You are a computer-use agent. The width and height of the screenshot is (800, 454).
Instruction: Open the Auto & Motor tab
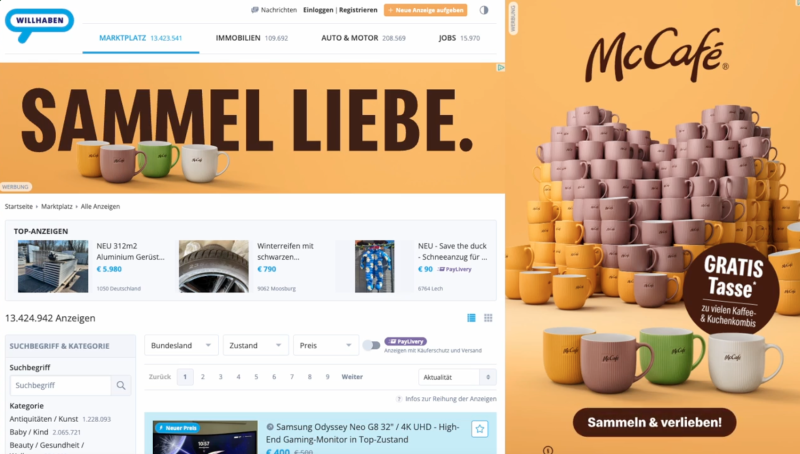coord(363,38)
